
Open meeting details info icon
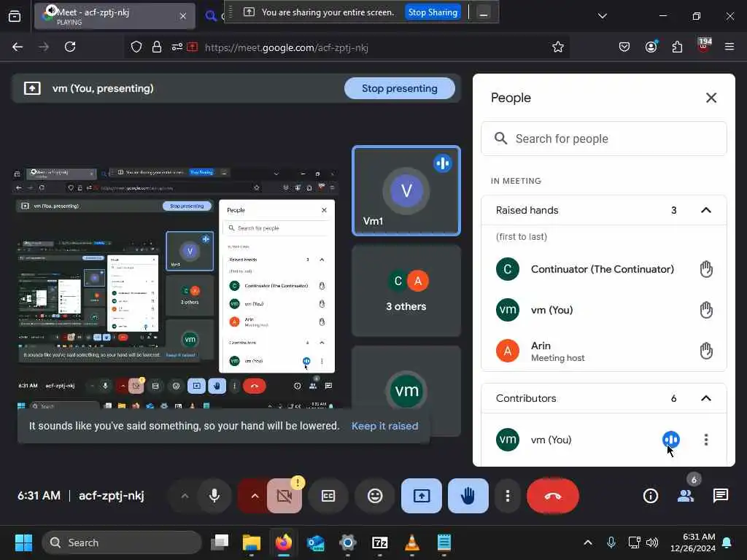point(650,496)
